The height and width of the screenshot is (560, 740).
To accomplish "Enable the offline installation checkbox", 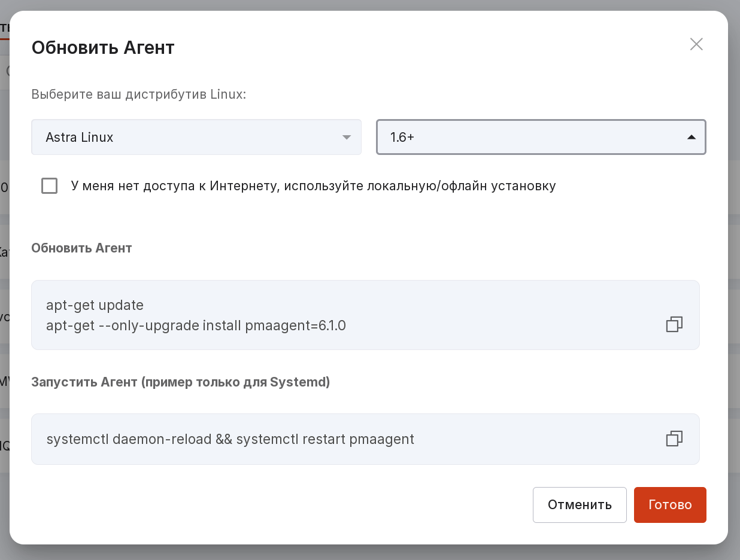I will click(x=50, y=186).
